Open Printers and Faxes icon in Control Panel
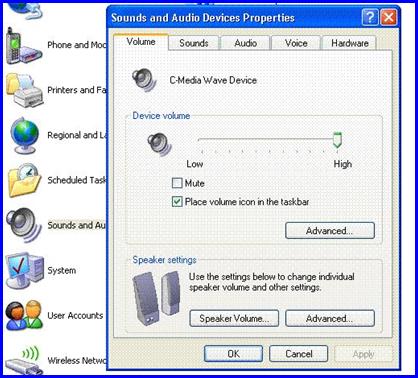418x378 pixels. [25, 91]
